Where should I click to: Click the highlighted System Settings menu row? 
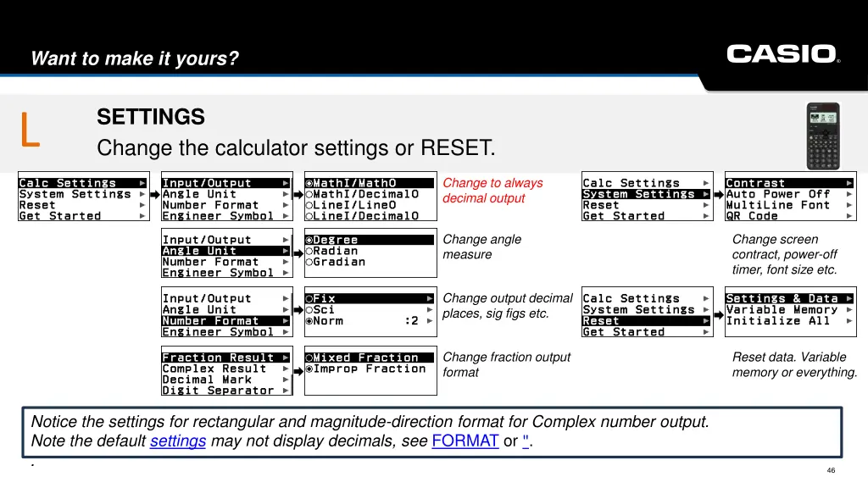point(647,194)
